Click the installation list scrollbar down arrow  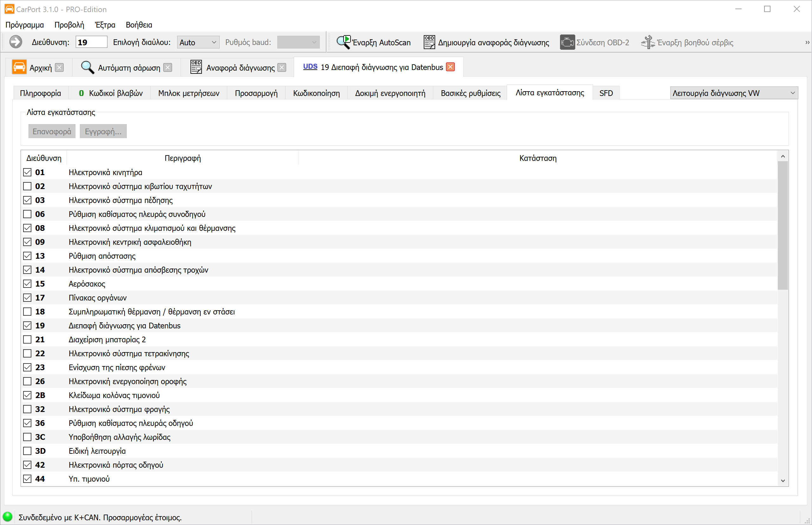point(783,481)
